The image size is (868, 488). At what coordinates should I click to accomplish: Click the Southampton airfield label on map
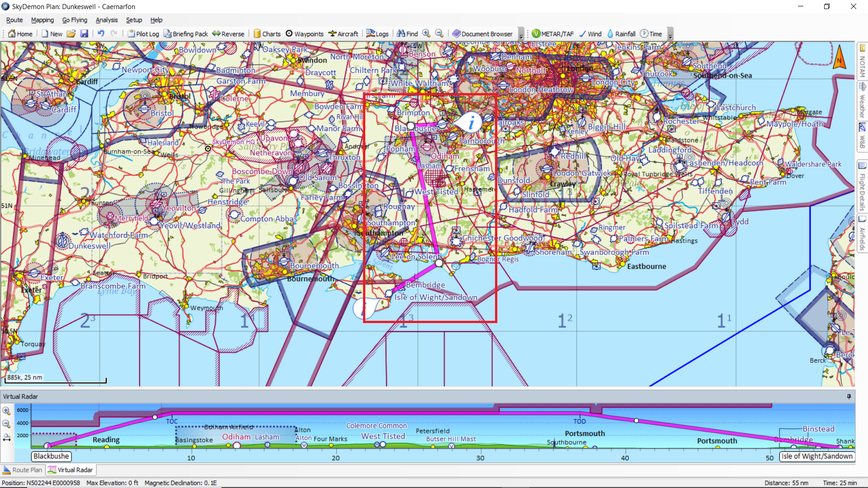click(391, 223)
